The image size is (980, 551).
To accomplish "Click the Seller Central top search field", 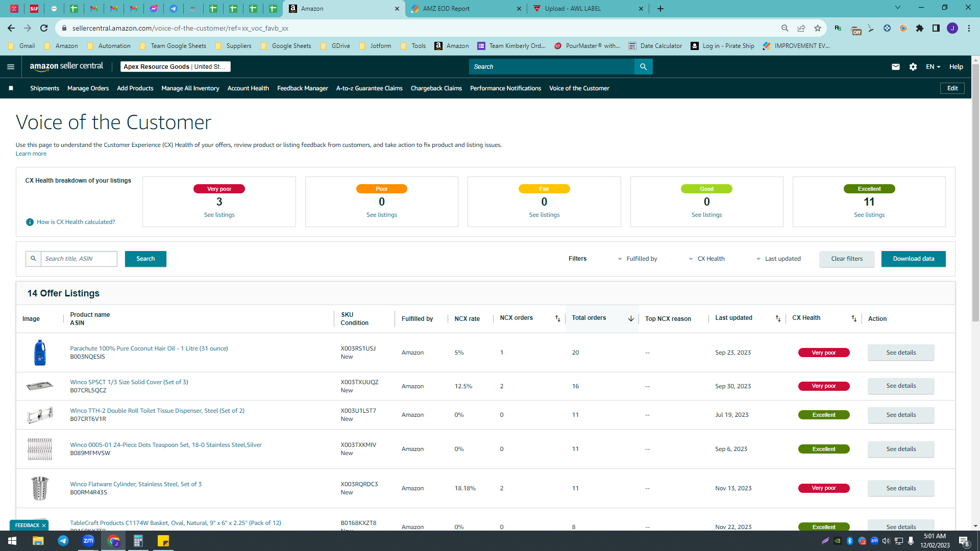I will 551,67.
